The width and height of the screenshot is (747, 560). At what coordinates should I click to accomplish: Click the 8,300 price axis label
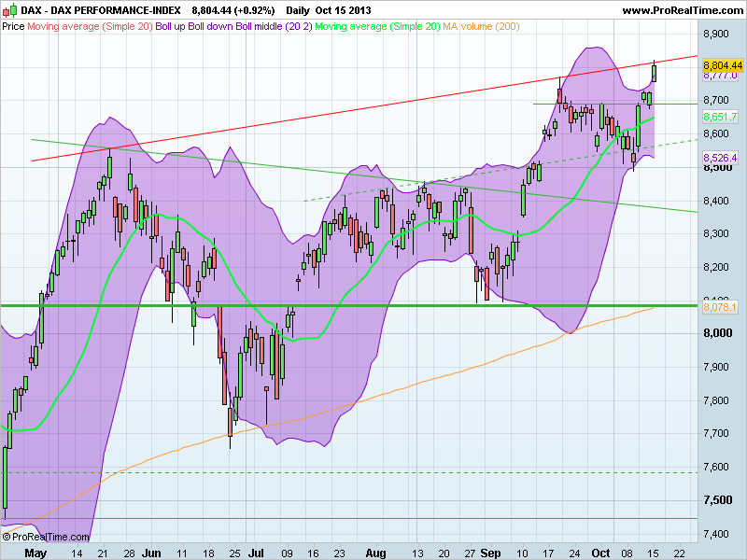[x=716, y=234]
